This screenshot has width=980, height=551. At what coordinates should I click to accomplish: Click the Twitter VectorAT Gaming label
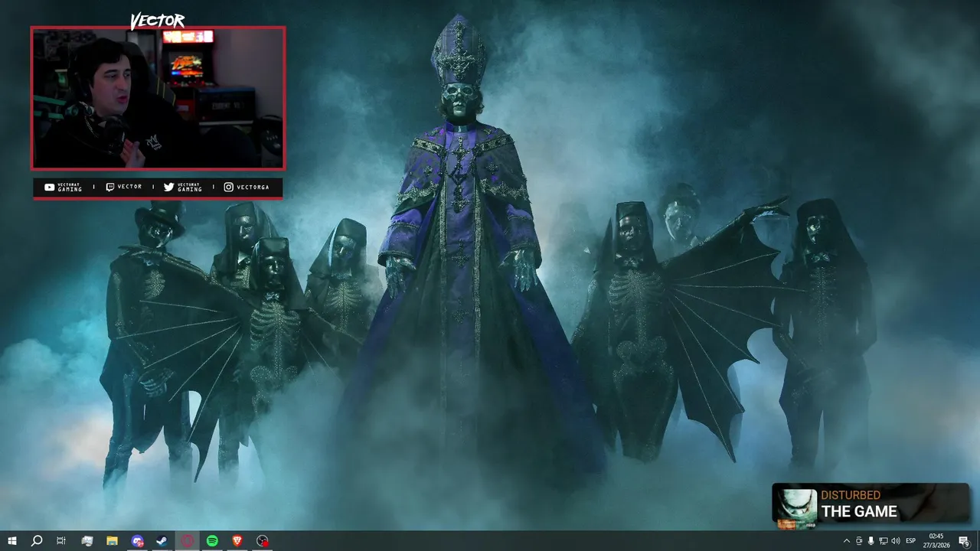183,187
